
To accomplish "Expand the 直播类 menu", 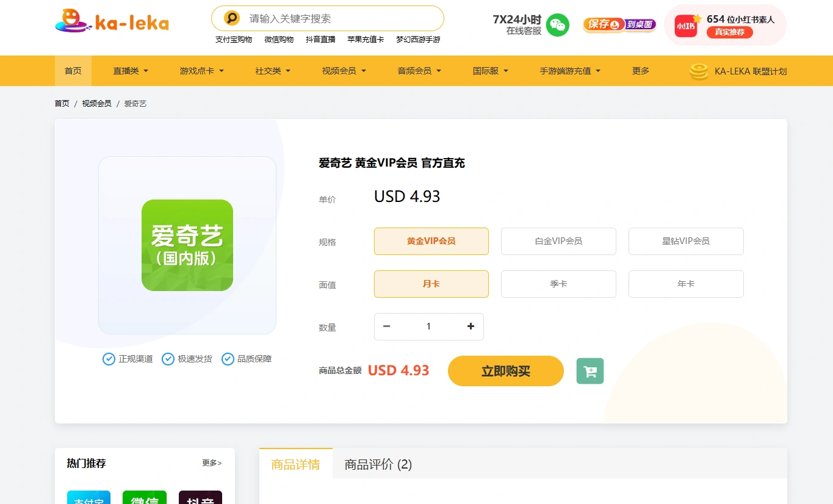I will 131,71.
